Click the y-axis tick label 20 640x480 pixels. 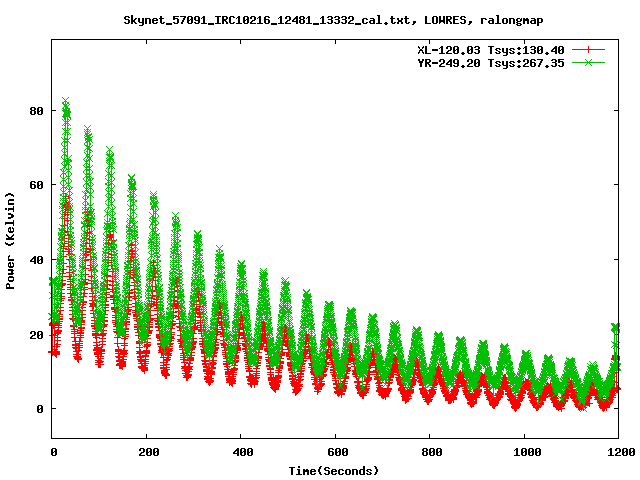[x=36, y=335]
